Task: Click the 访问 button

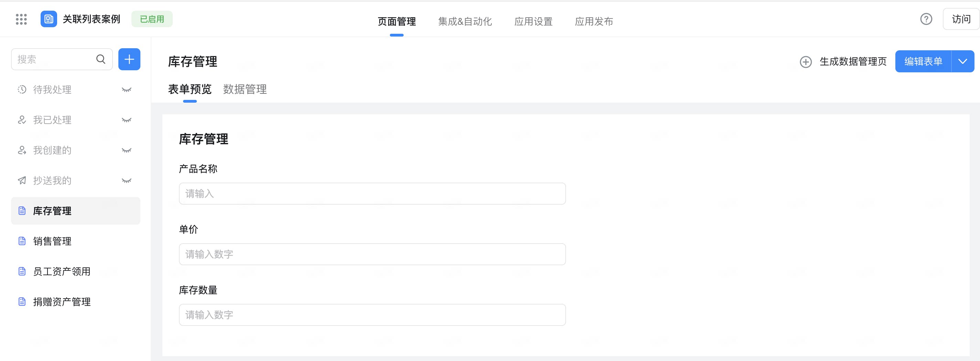Action: (x=961, y=19)
